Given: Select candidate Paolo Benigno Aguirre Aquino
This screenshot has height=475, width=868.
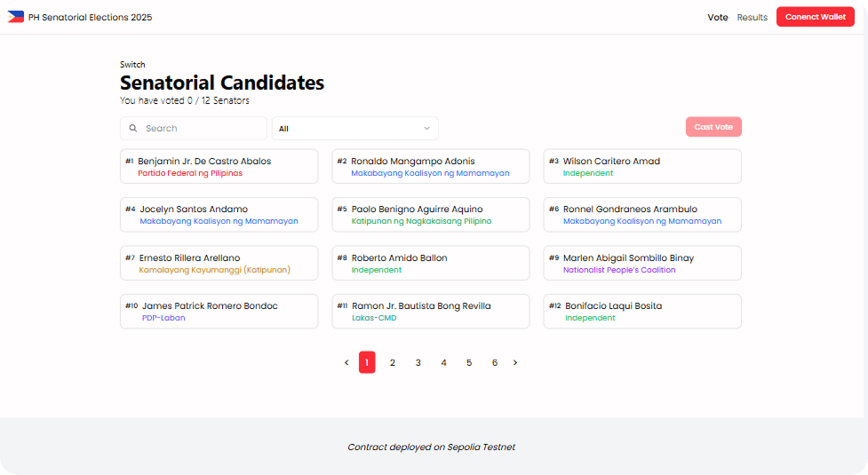Looking at the screenshot, I should pos(430,215).
